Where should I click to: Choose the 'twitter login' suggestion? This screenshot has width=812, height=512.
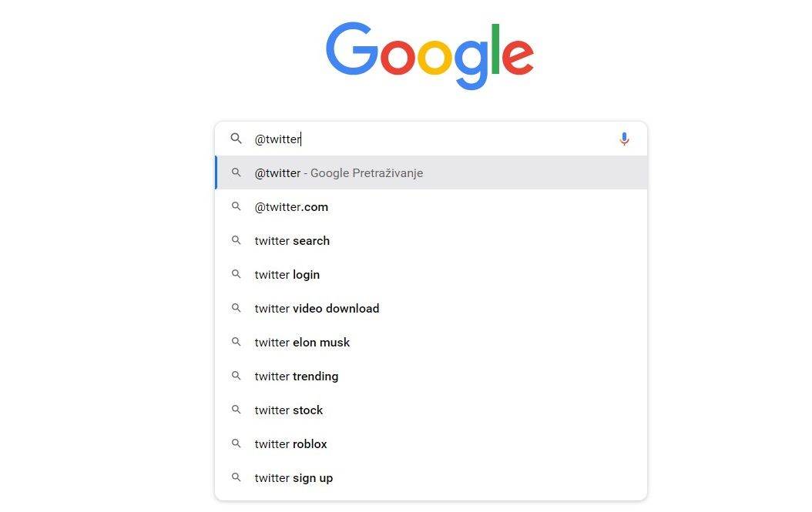point(287,274)
